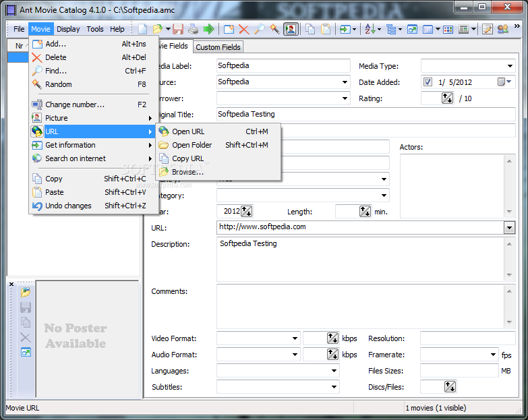Viewport: 528px width, 420px height.
Task: Click the Sort A-Z toolbar icon
Action: tap(370, 29)
